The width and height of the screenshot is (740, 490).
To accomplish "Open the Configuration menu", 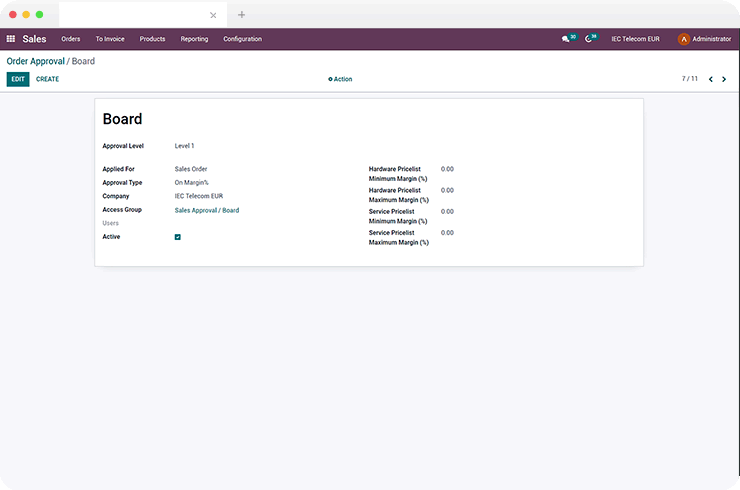I will tap(243, 39).
